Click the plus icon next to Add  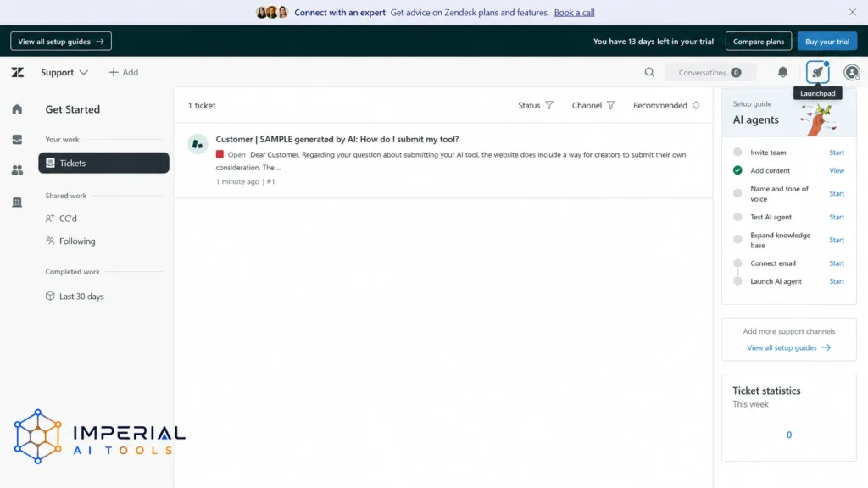point(114,73)
